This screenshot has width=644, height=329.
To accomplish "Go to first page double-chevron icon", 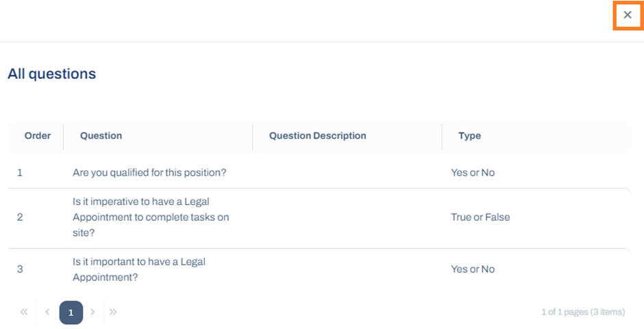I will (x=24, y=312).
